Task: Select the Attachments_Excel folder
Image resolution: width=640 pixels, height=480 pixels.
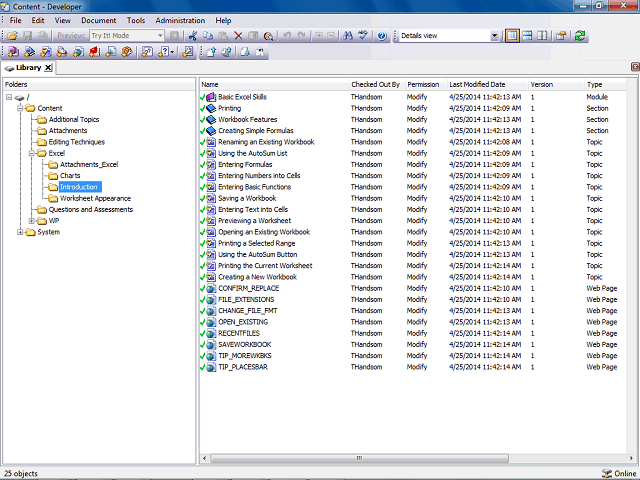Action: click(89, 164)
